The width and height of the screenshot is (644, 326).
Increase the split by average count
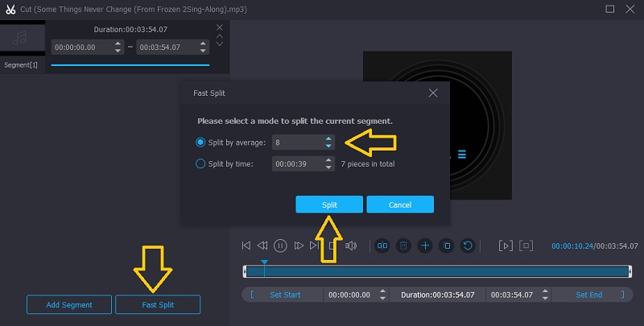(x=328, y=139)
